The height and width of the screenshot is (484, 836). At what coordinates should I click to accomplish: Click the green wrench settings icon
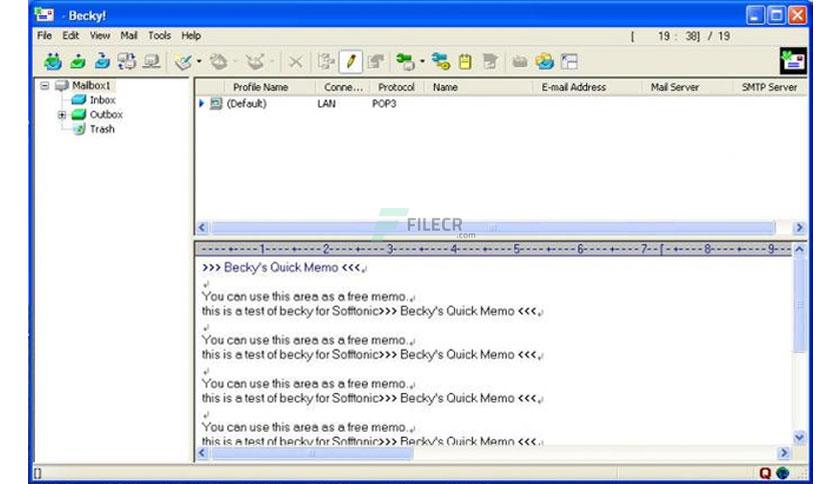[x=405, y=62]
